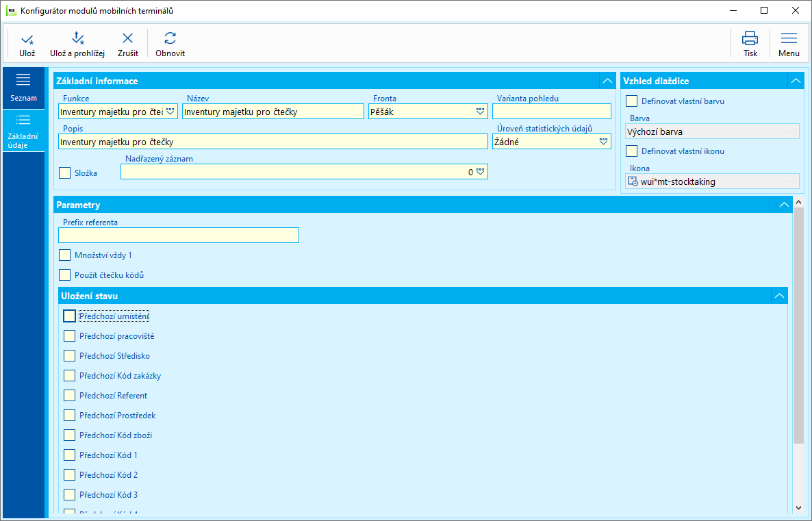Click the Výchozí barva color field
The height and width of the screenshot is (521, 812).
coord(712,131)
